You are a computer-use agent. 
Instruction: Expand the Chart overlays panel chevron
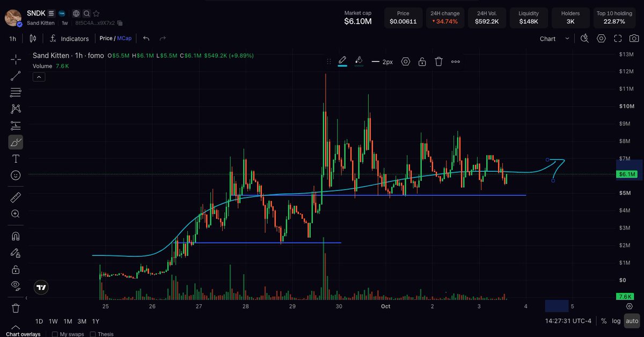[x=15, y=327]
